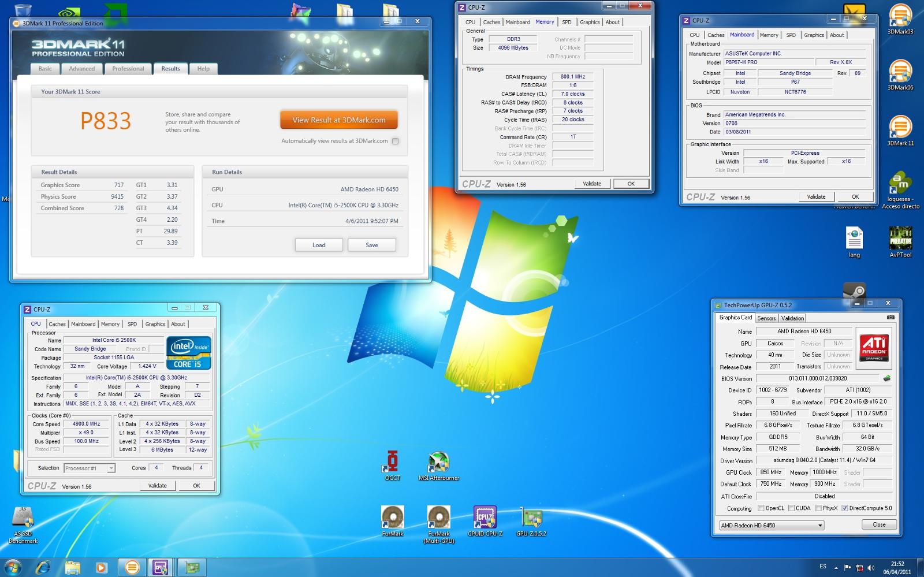
Task: Click the volume icon in system tray
Action: (x=871, y=567)
